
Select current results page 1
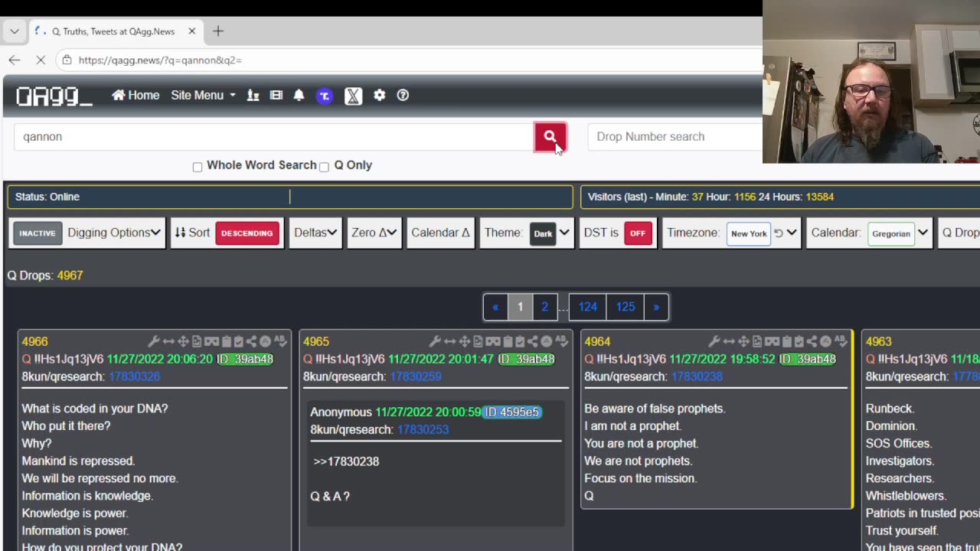[520, 307]
